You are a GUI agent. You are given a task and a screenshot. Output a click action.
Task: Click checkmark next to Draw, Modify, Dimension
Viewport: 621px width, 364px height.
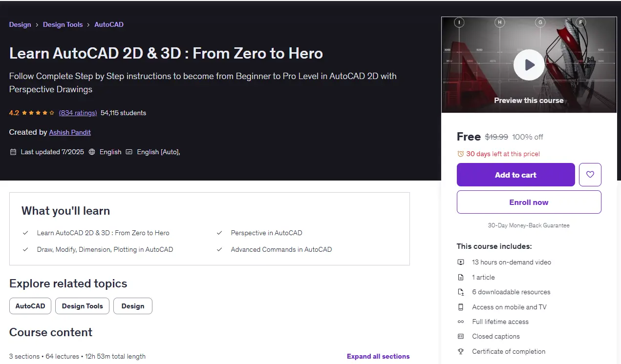tap(25, 249)
